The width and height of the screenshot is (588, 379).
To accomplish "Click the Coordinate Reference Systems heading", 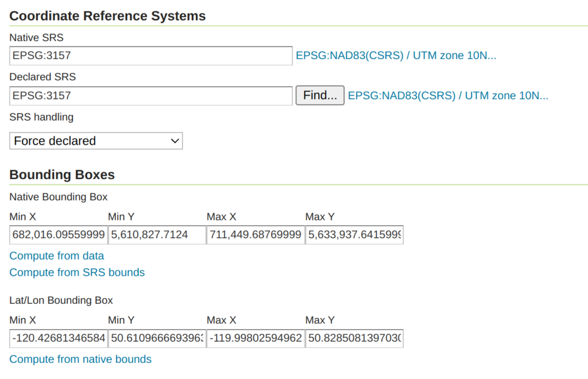I will (x=107, y=16).
